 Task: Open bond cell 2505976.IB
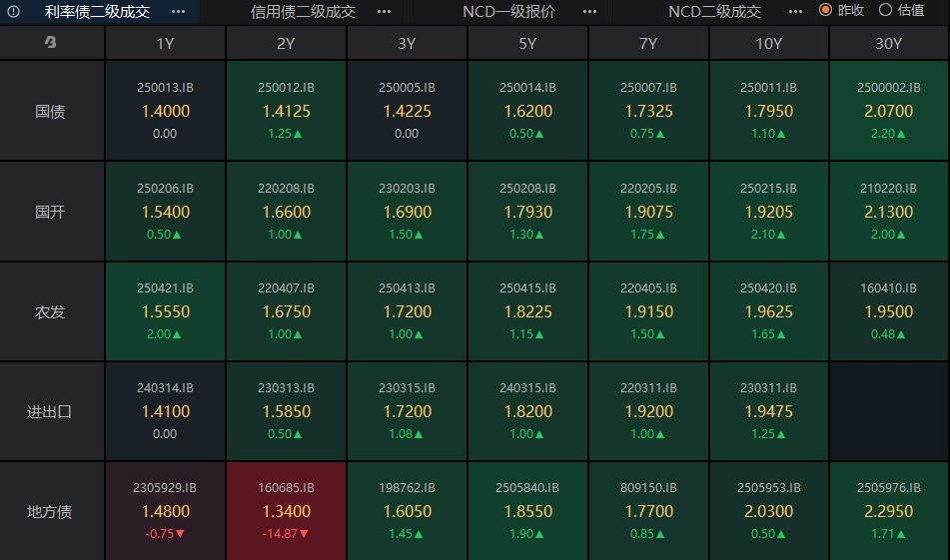click(x=888, y=511)
